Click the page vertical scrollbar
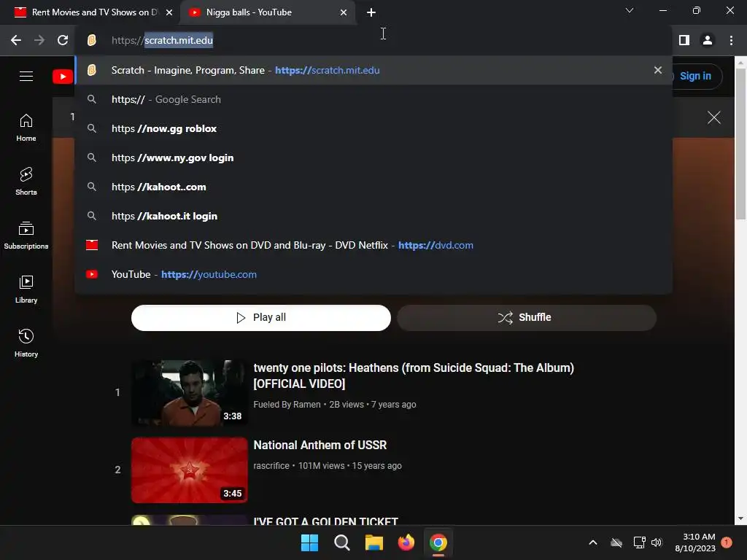The height and width of the screenshot is (560, 747). click(740, 143)
